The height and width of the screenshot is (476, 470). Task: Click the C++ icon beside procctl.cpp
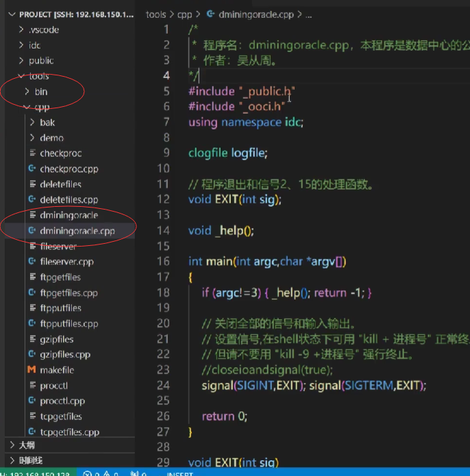pos(32,401)
